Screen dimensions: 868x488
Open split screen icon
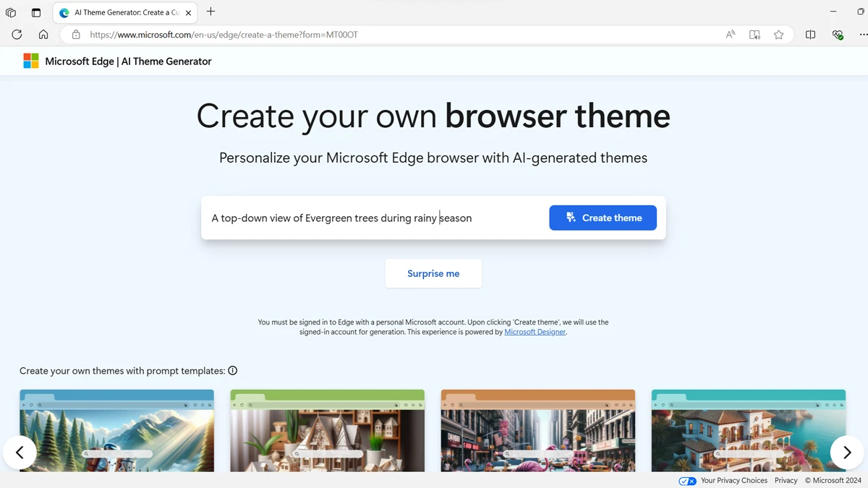tap(810, 35)
